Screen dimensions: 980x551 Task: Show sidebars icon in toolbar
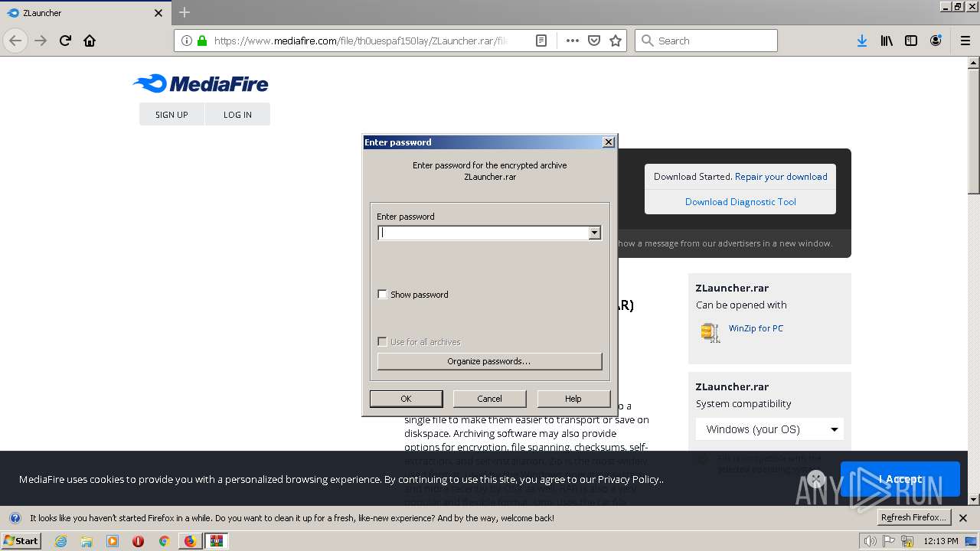click(x=911, y=41)
